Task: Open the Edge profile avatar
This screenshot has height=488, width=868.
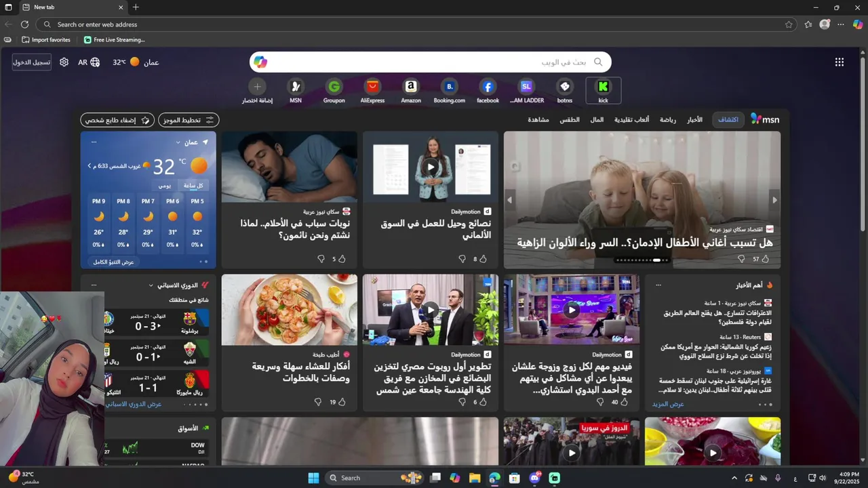Action: pyautogui.click(x=825, y=24)
